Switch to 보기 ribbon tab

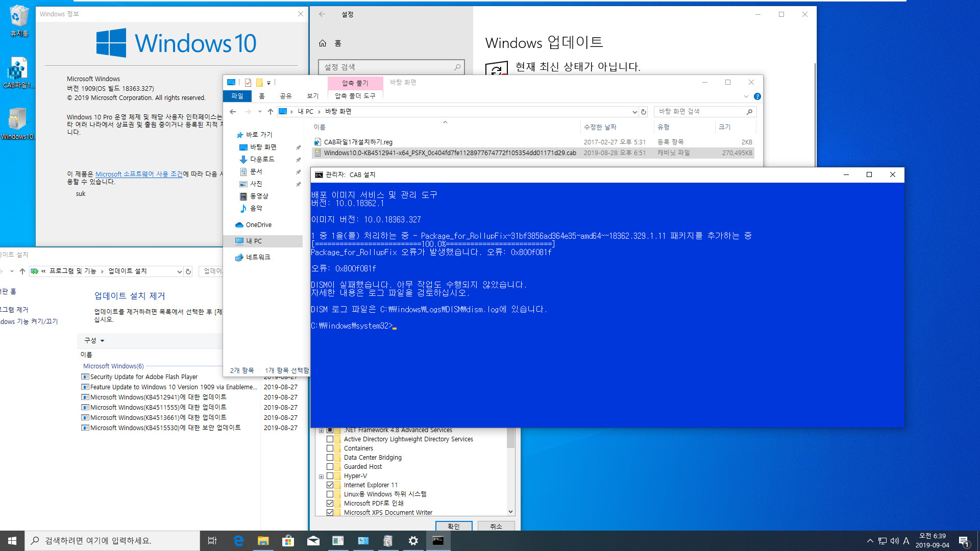[x=313, y=96]
